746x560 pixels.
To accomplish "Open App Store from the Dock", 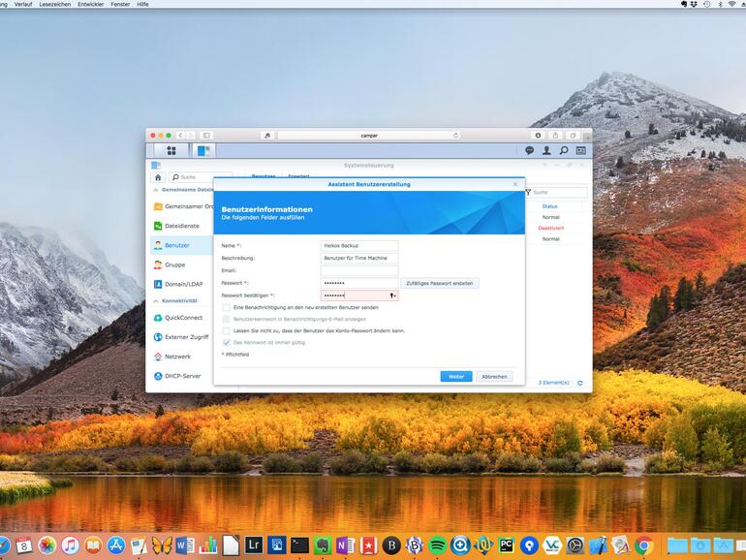I will (116, 545).
